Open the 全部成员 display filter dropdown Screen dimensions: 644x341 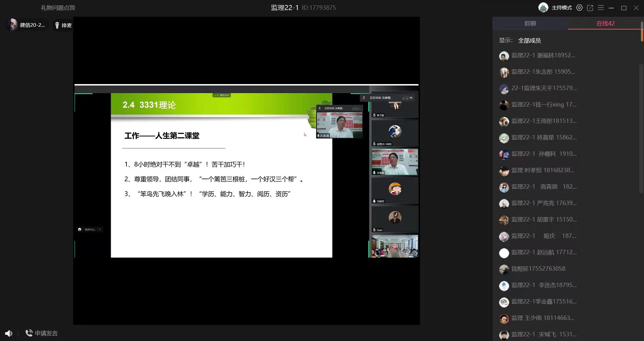tap(529, 41)
